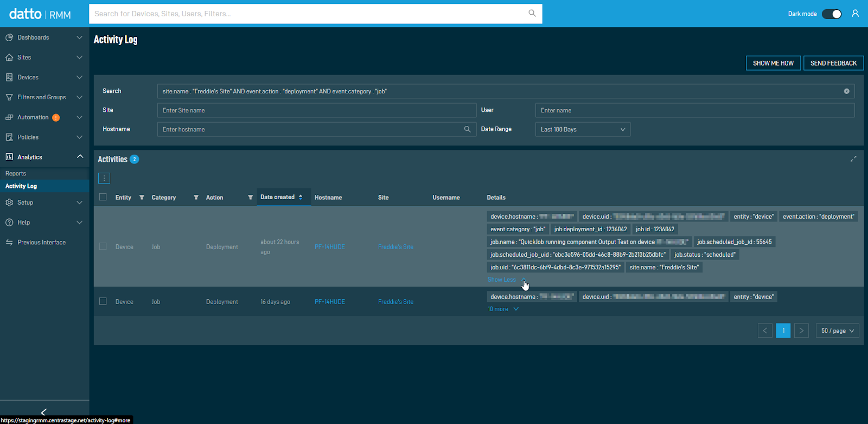Click the Analytics chart icon
Viewport: 868px width, 424px height.
9,157
